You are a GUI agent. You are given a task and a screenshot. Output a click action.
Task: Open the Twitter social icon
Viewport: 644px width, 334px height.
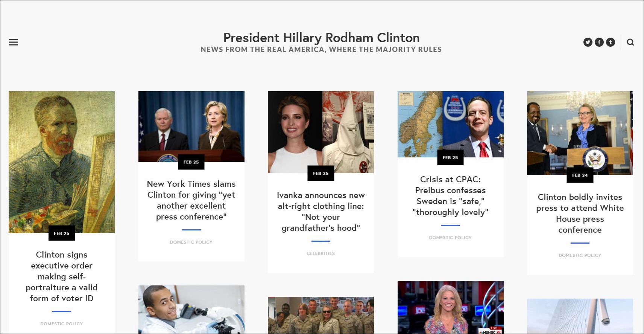click(588, 42)
